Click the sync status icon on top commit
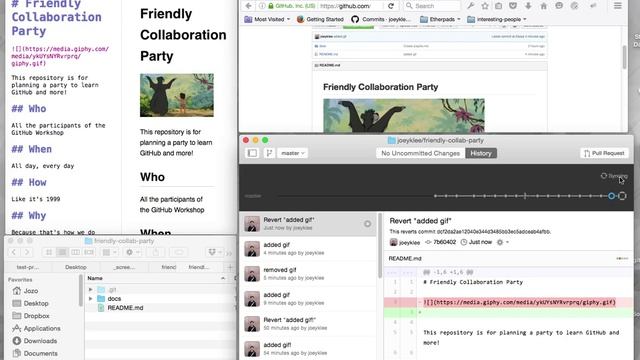Image resolution: width=640 pixels, height=360 pixels. click(367, 224)
